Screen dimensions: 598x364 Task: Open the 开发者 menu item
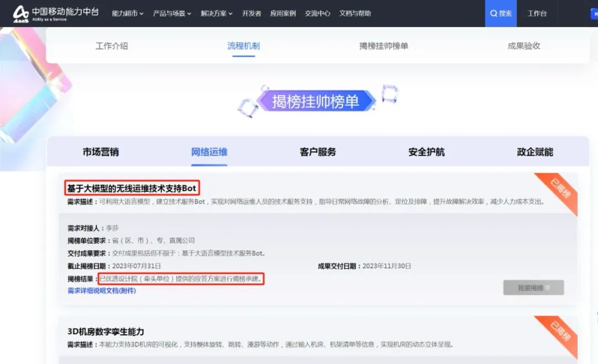point(252,13)
